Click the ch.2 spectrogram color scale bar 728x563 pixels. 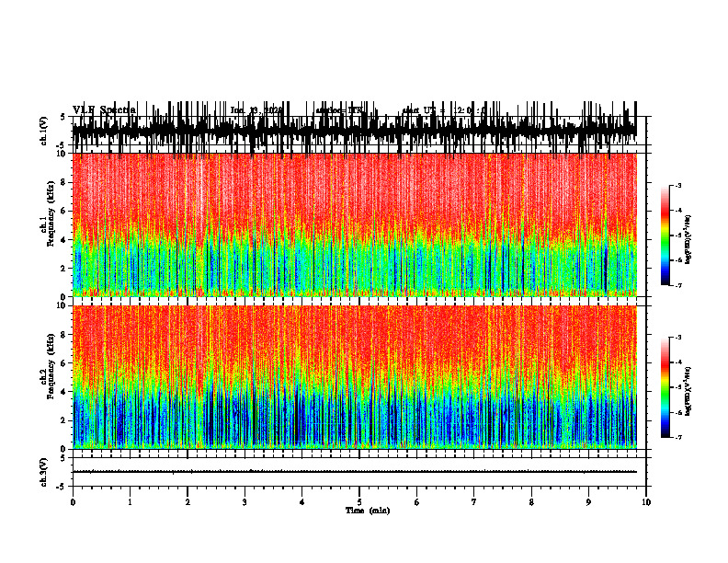click(665, 387)
